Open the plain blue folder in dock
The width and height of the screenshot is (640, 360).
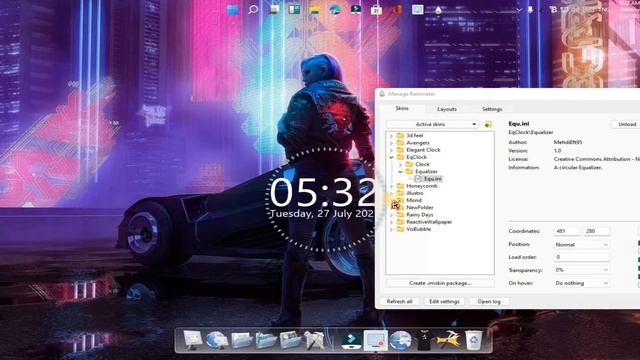pos(242,340)
